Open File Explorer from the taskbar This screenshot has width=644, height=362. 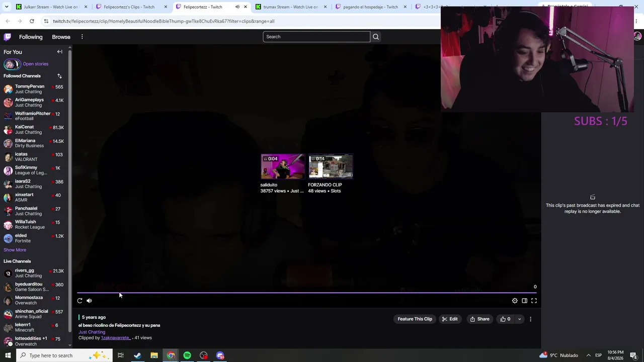tap(154, 355)
